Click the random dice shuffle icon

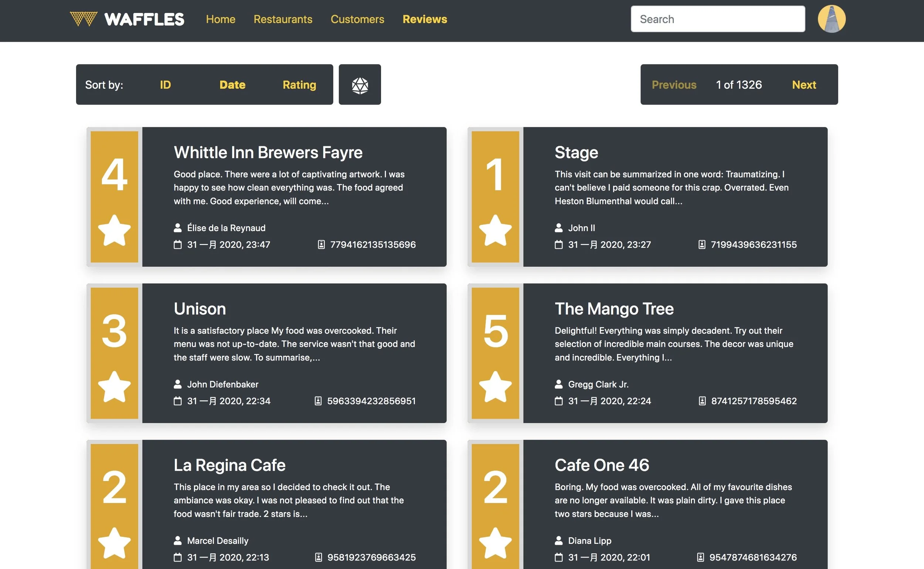[360, 85]
